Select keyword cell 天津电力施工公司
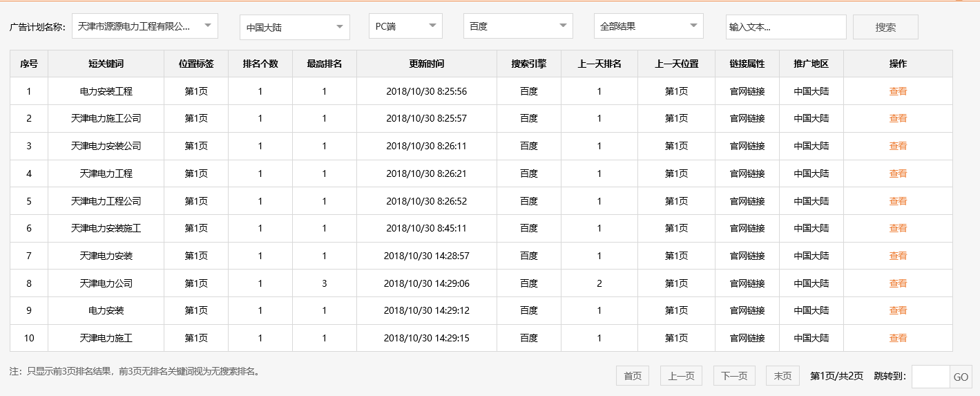This screenshot has height=396, width=980. [106, 118]
